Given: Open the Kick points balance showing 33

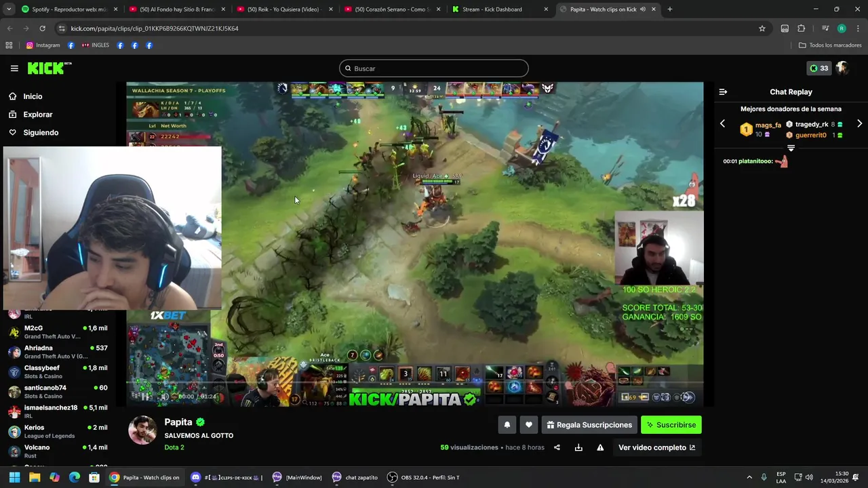Looking at the screenshot, I should point(818,68).
